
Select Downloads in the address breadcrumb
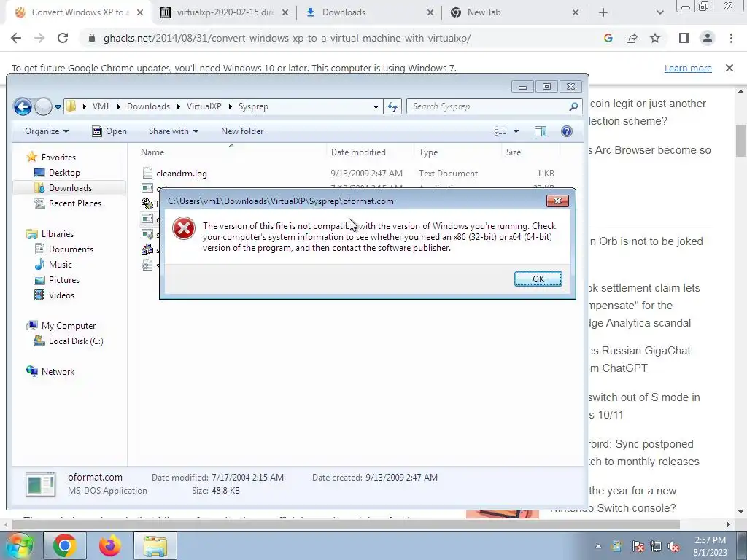pyautogui.click(x=148, y=106)
